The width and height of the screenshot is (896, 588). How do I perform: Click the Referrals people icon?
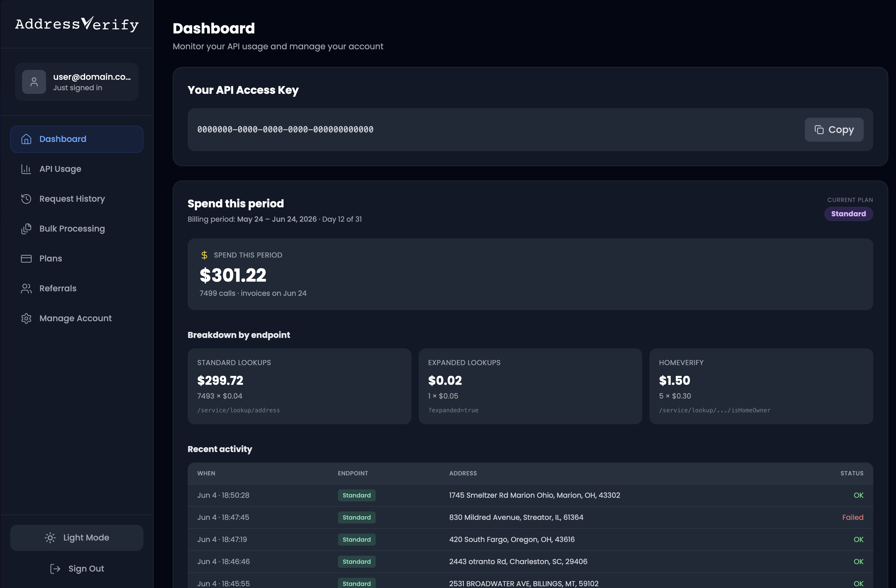coord(26,288)
